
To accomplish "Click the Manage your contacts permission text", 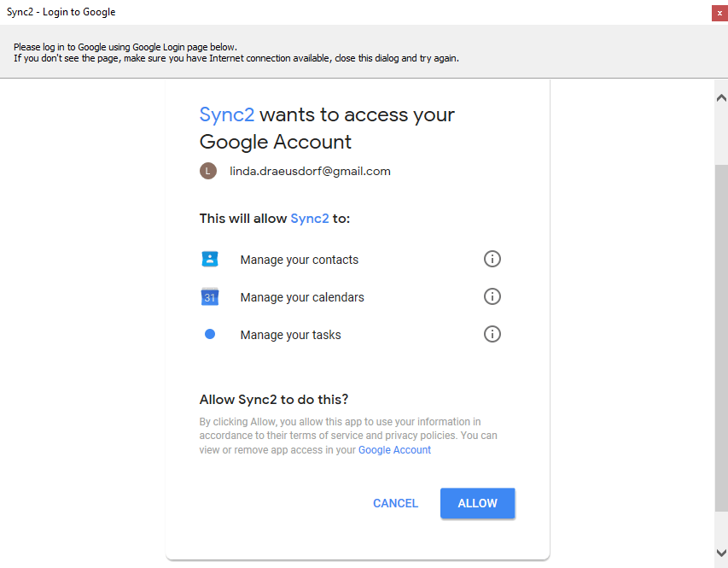I will 300,260.
